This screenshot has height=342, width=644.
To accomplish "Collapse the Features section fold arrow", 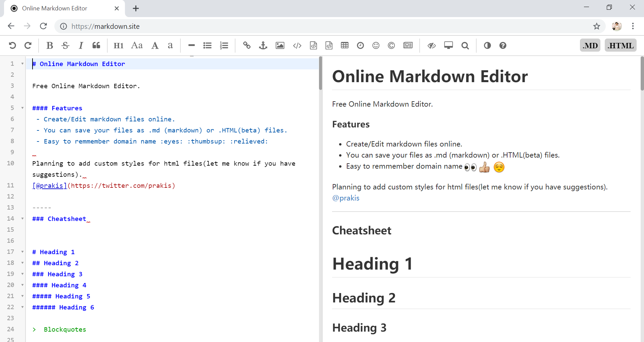I will point(22,108).
